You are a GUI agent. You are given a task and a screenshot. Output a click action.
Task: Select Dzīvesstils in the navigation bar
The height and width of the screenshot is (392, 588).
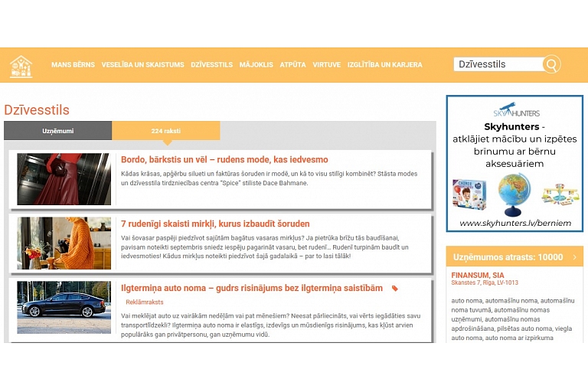(211, 65)
